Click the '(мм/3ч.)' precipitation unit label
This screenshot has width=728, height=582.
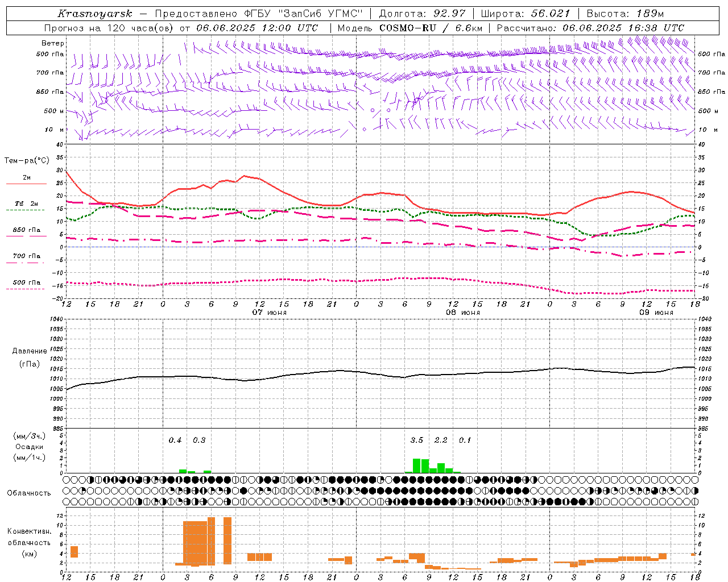[30, 436]
